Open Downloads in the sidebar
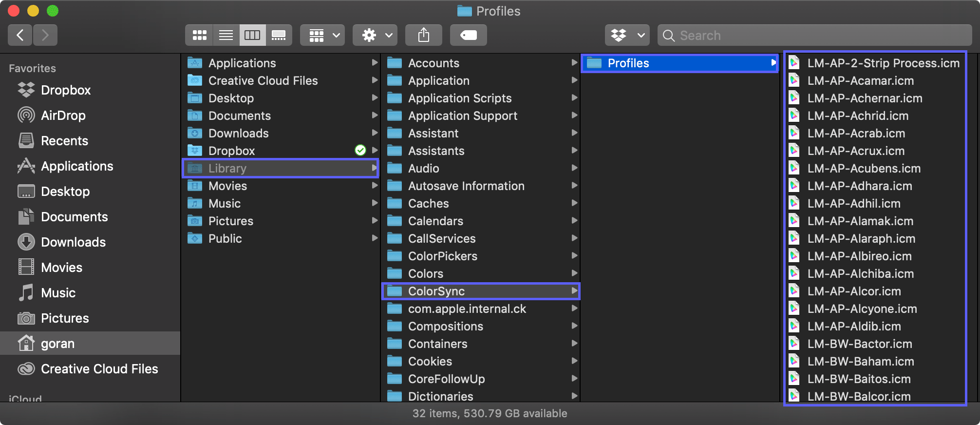 point(90,242)
